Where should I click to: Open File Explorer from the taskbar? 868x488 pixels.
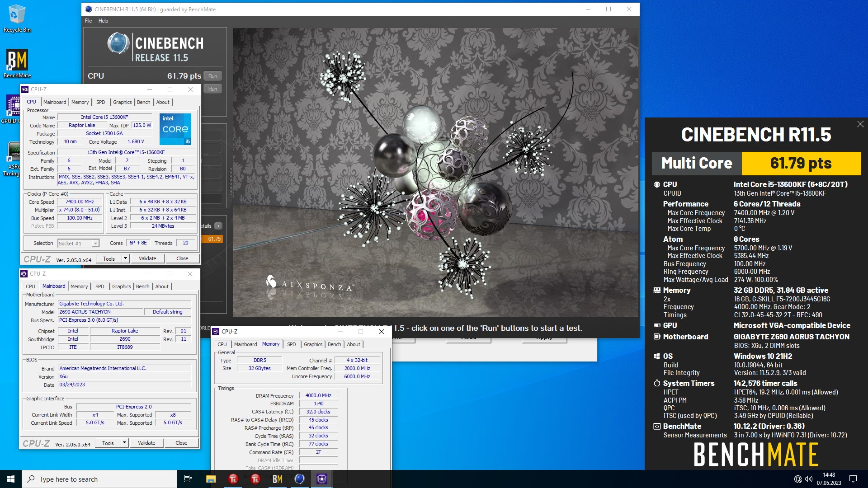tap(211, 479)
